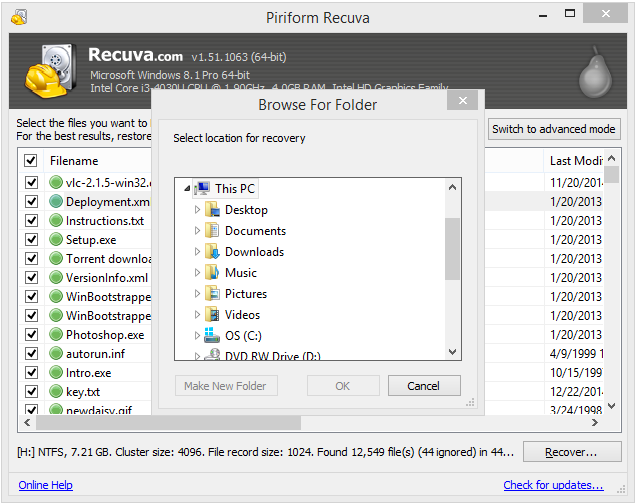
Task: Click the Recover... button
Action: pyautogui.click(x=572, y=452)
